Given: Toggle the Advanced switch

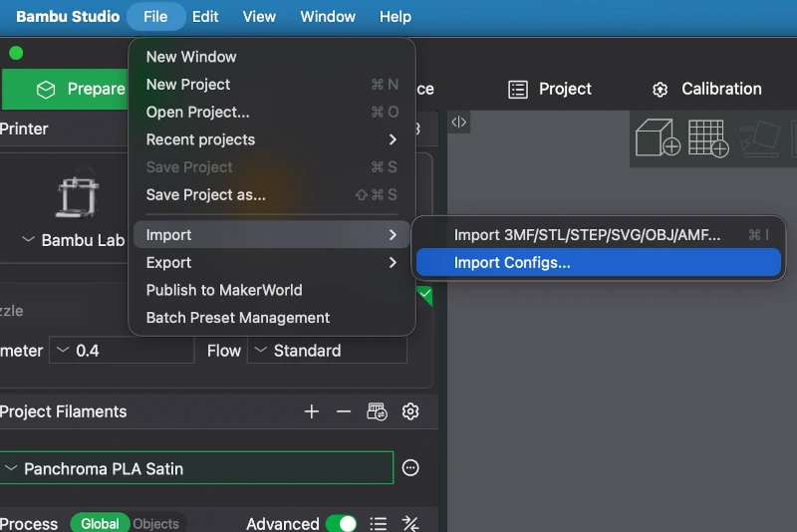Looking at the screenshot, I should tap(341, 523).
